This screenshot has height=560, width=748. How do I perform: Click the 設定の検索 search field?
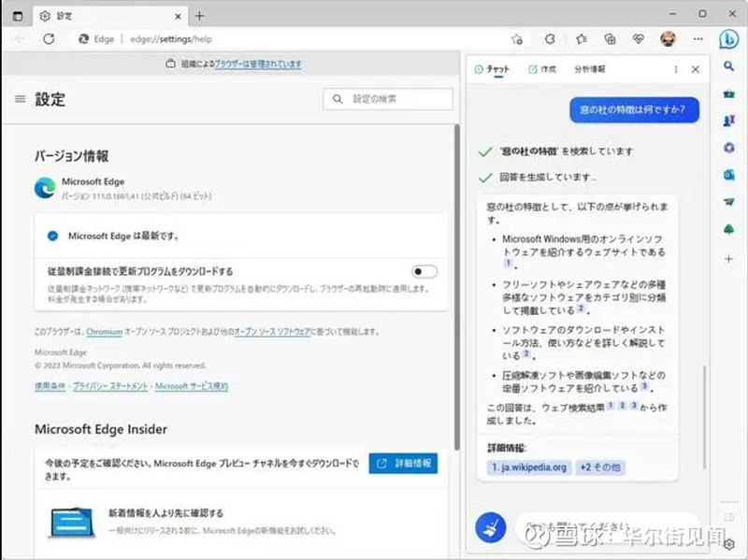(388, 99)
